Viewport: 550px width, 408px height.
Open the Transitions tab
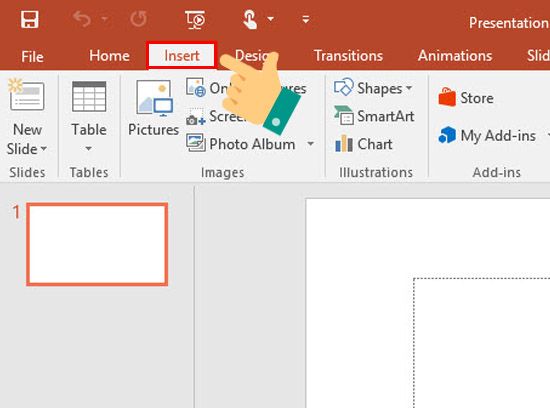click(348, 56)
